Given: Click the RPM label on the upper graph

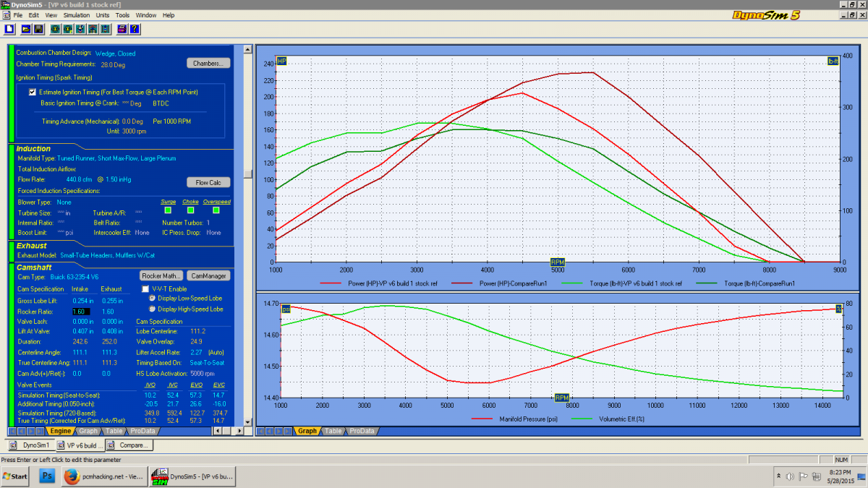Looking at the screenshot, I should click(x=558, y=262).
